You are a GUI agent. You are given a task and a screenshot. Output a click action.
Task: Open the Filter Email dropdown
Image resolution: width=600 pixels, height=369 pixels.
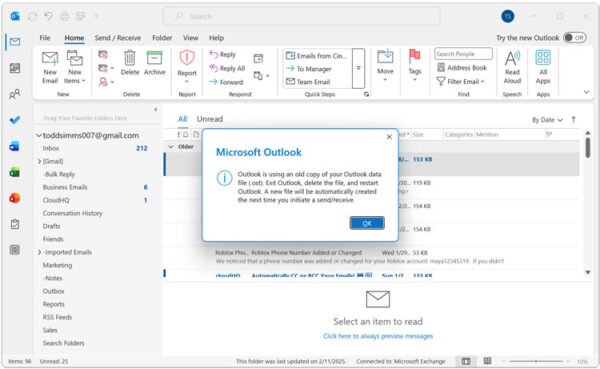tap(461, 82)
